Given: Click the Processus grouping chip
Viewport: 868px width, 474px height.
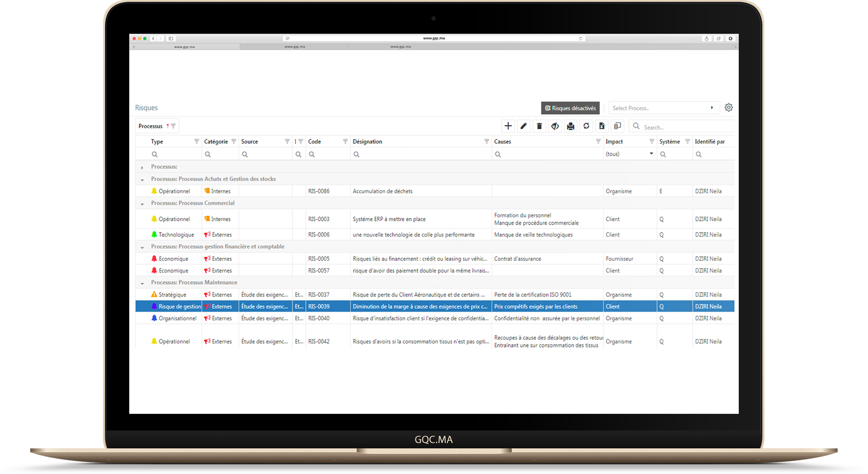Looking at the screenshot, I should (x=151, y=126).
